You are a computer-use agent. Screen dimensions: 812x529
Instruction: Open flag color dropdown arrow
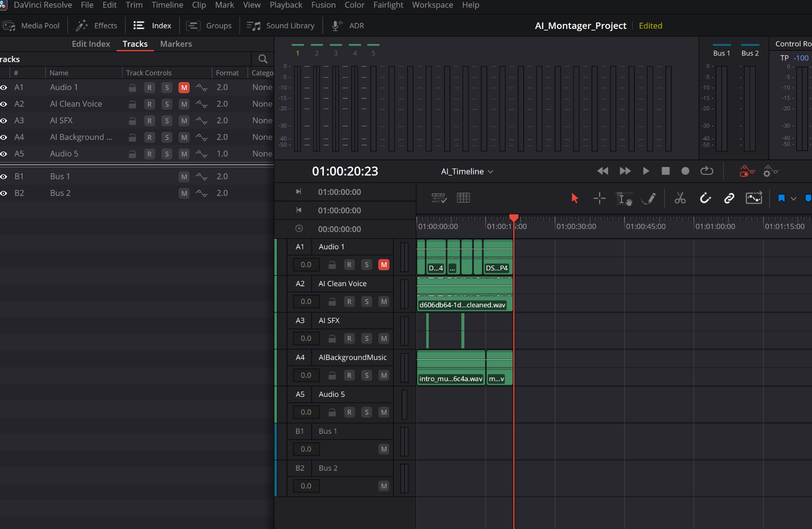tap(793, 199)
